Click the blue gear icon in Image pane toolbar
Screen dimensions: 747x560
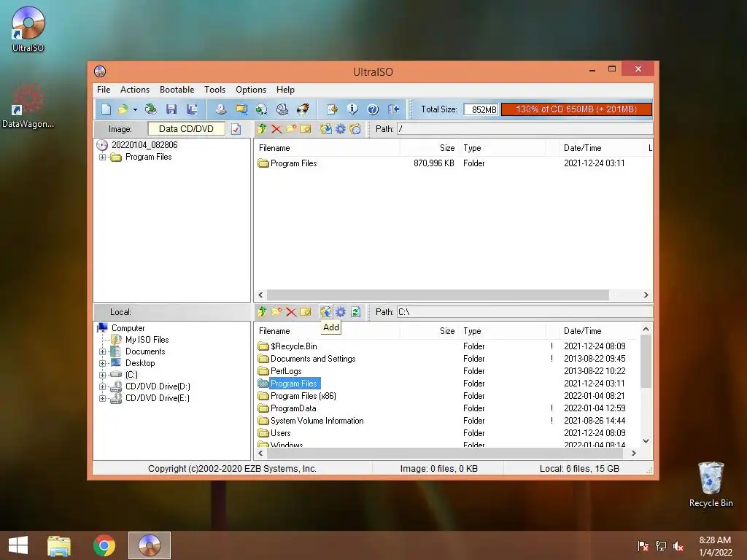(341, 129)
